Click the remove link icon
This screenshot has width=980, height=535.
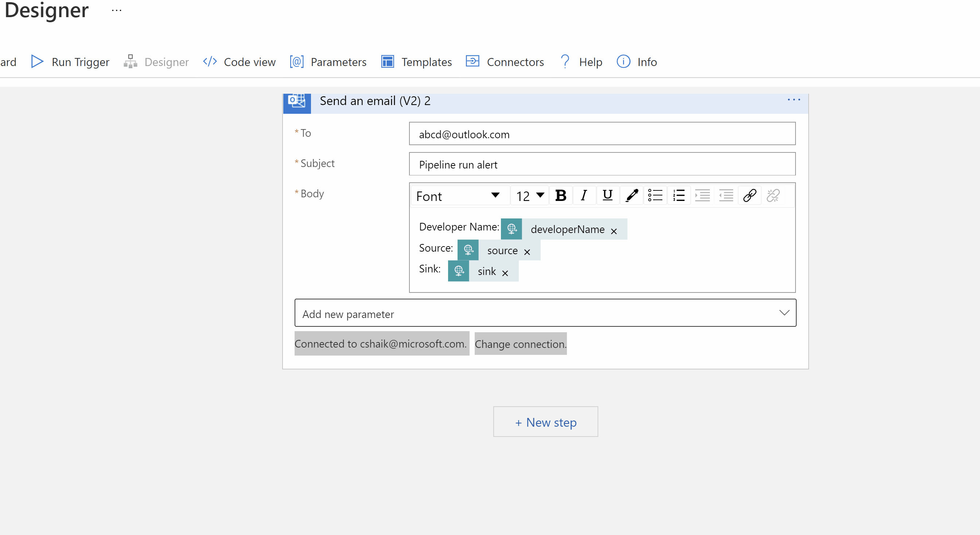(773, 196)
